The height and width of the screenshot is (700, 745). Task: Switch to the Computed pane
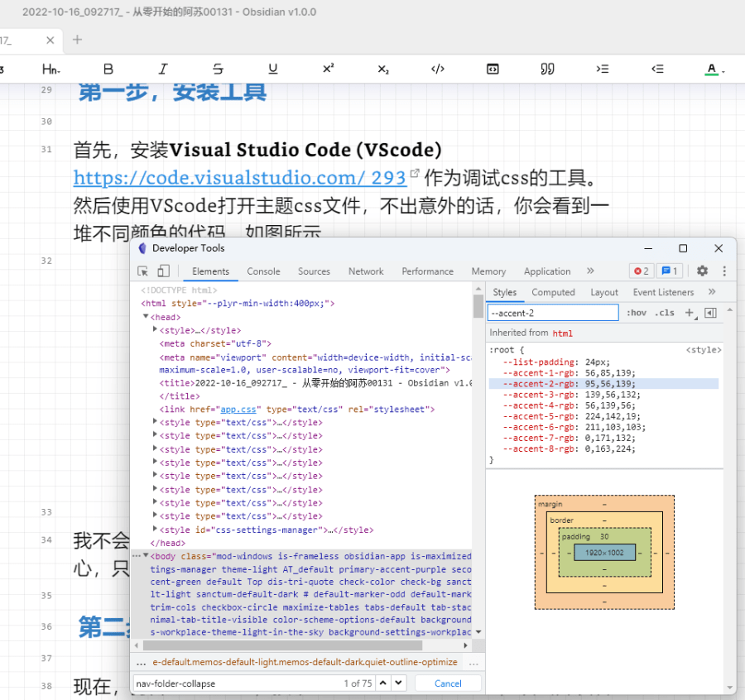click(x=553, y=292)
